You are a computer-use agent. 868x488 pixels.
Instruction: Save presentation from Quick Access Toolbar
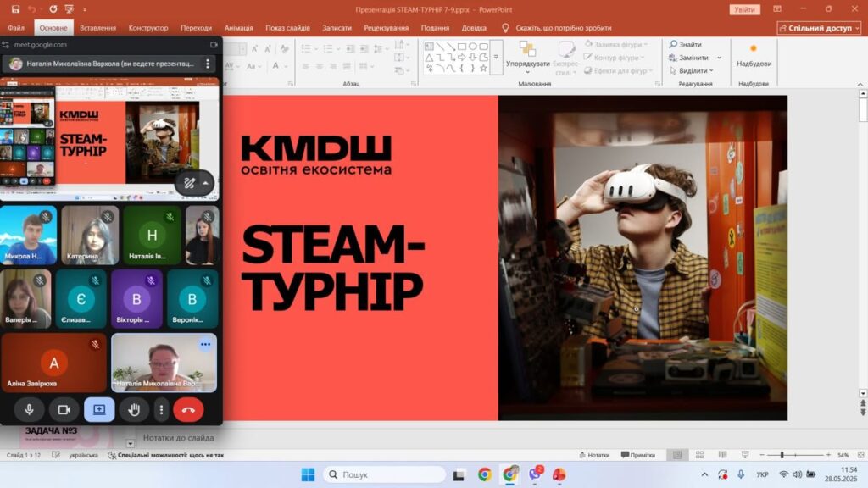tap(15, 9)
